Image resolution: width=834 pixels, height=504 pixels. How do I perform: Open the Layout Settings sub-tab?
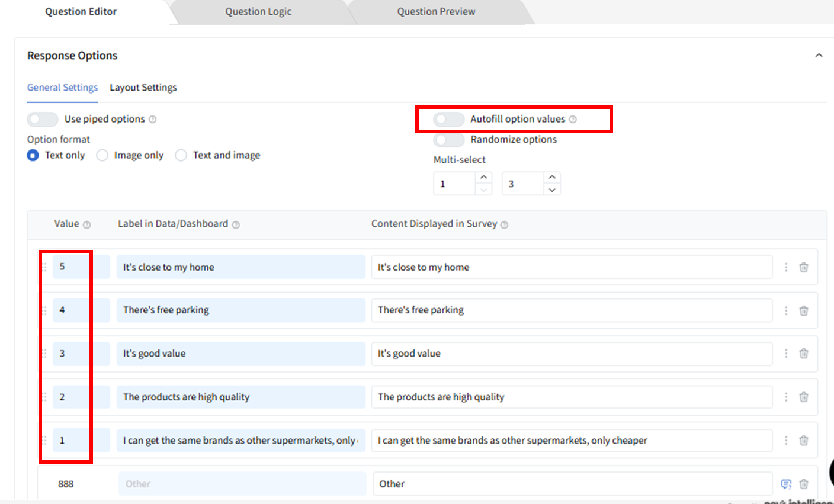(x=143, y=88)
